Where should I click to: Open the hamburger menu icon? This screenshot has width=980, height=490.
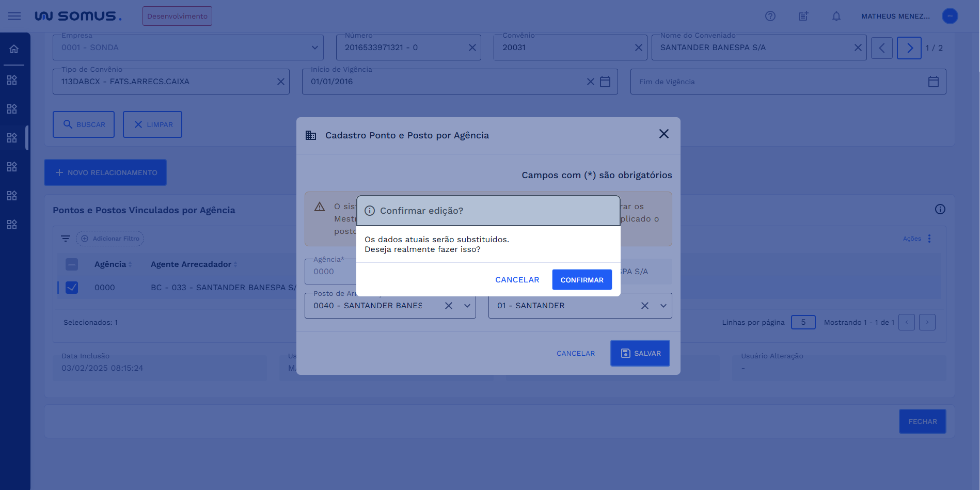click(14, 16)
